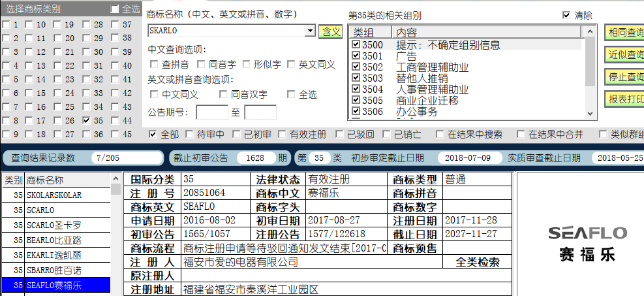Uncheck group 3501 广告
The height and width of the screenshot is (296, 644).
[356, 56]
